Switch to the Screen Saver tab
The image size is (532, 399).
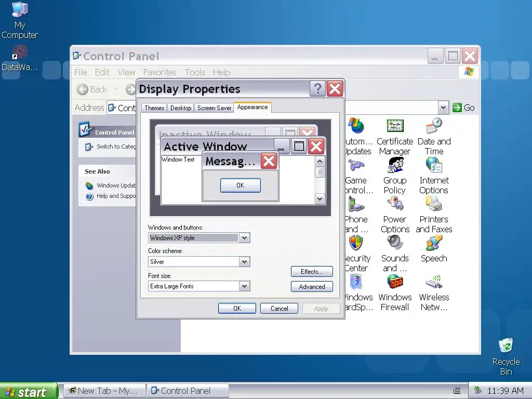click(214, 108)
